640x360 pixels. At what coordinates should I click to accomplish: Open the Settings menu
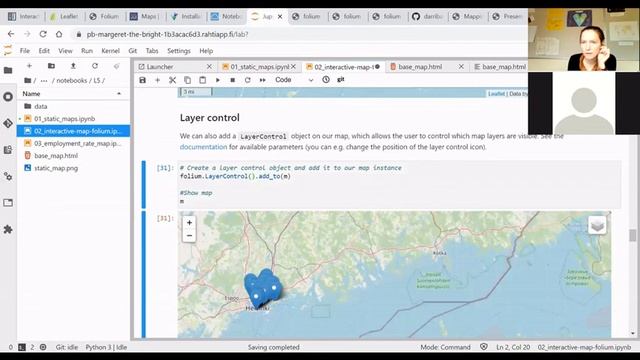(179, 51)
